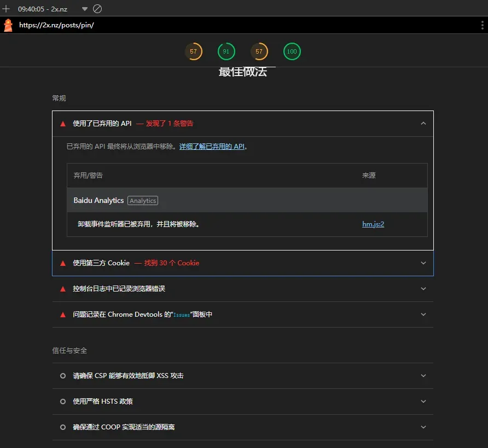The height and width of the screenshot is (448, 488).
Task: Click the red warning triangle beside 使用第三方 Cookie
Action: coord(63,263)
